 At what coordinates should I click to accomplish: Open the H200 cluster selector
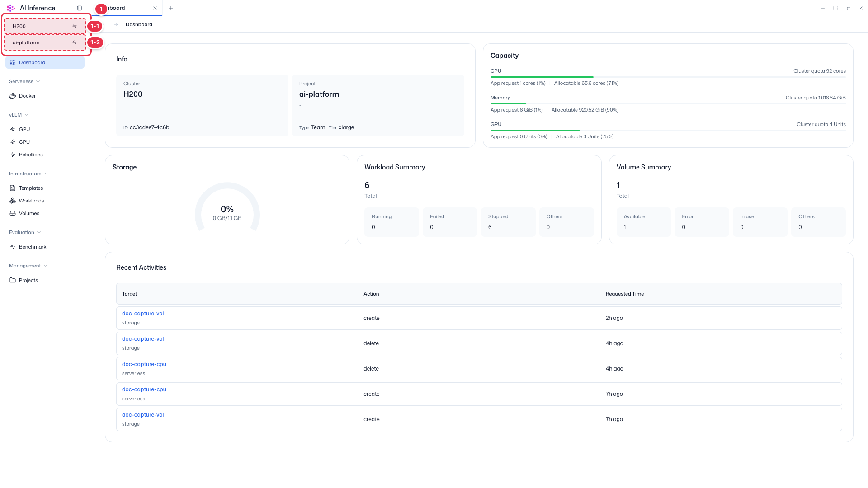(x=45, y=26)
